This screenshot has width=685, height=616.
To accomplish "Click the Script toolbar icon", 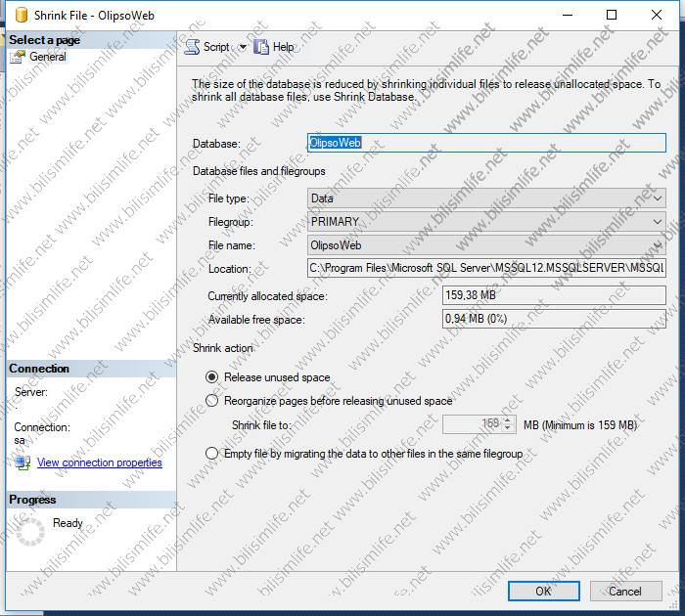I will (192, 47).
